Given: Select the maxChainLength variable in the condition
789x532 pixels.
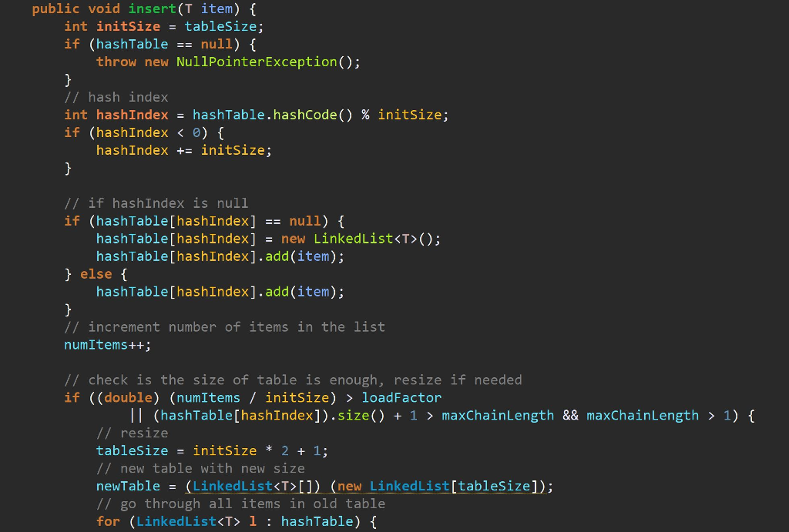Looking at the screenshot, I should click(x=498, y=415).
